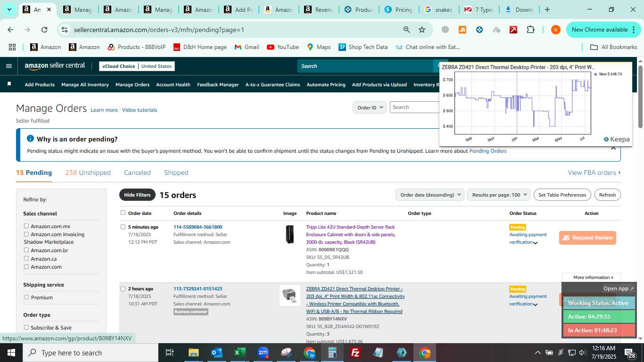
Task: Click the Pending Orders help link
Action: [487, 151]
